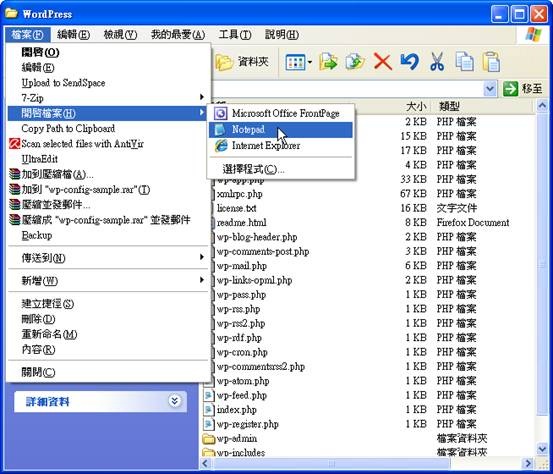The image size is (553, 474).
Task: Click the Microsoft Office FrontPage icon
Action: 221,113
